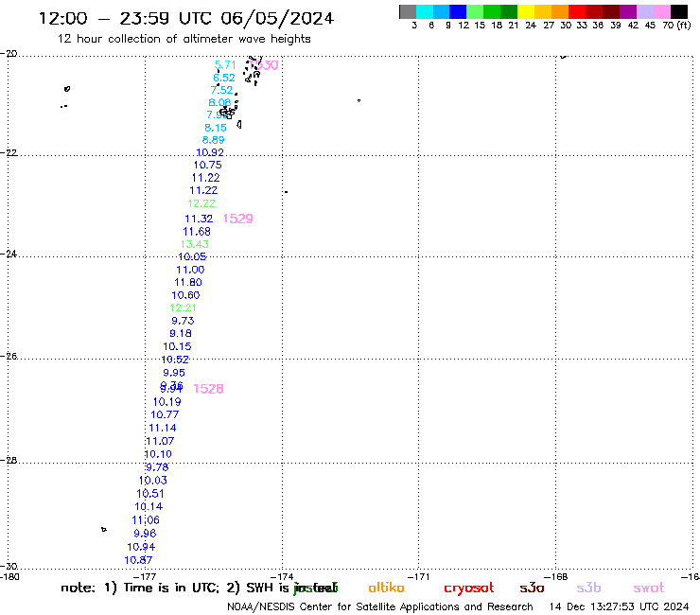Click the 'NOAA/NESDIS Center for Satellite Applications and Research' credit
Screen dimensions: 700x615
coord(380,606)
